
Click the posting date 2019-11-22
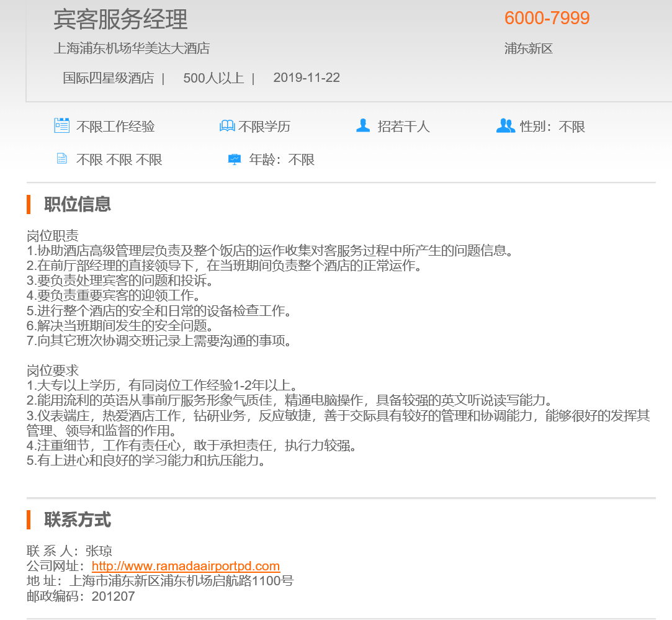(x=307, y=78)
